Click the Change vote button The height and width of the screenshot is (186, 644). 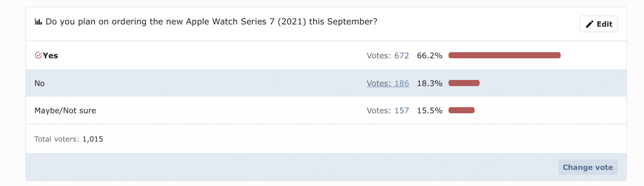(x=588, y=167)
